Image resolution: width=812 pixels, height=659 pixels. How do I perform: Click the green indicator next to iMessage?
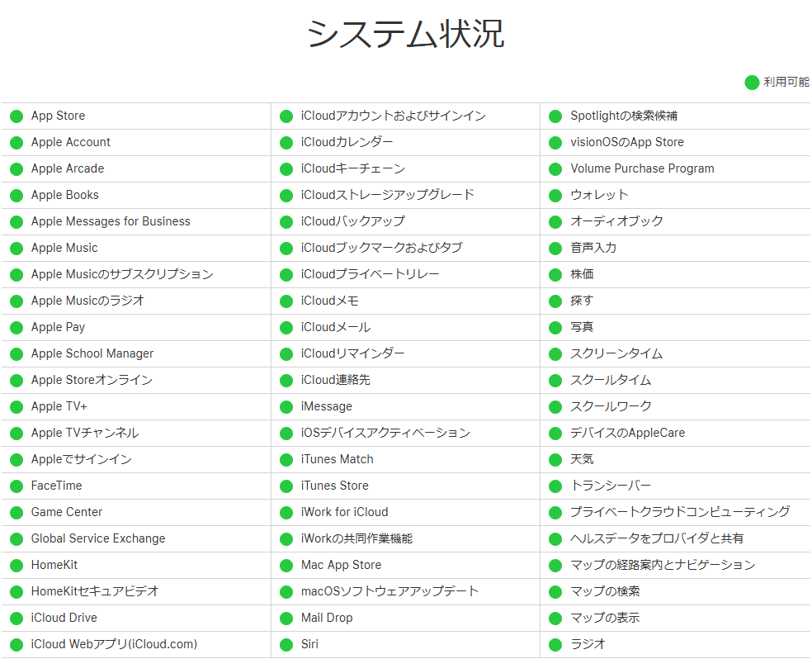click(286, 407)
